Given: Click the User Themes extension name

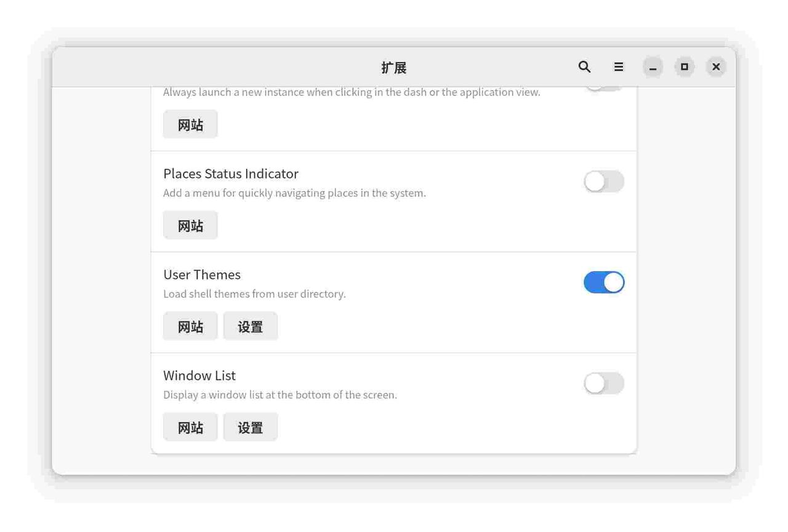Looking at the screenshot, I should [x=201, y=275].
